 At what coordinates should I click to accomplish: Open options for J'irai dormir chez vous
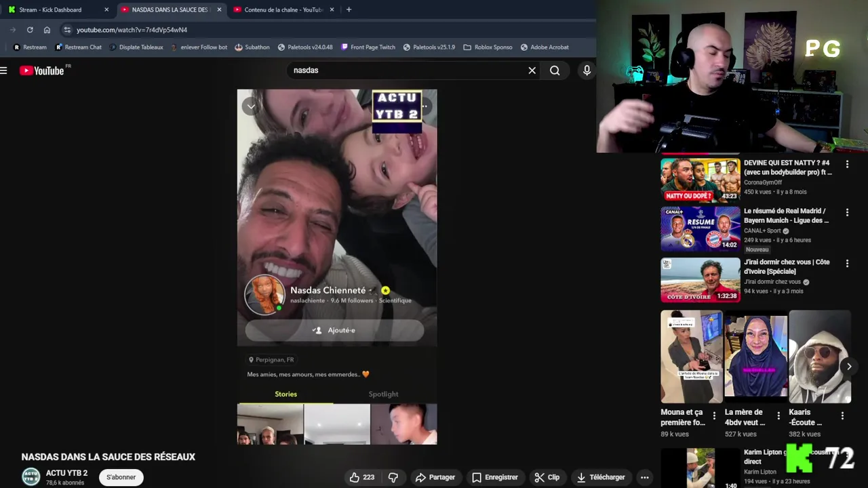[847, 263]
